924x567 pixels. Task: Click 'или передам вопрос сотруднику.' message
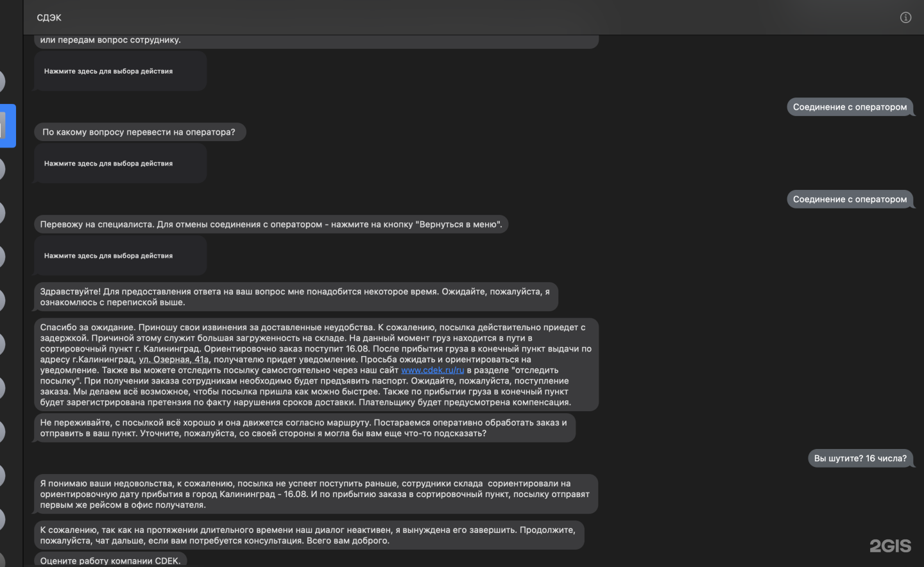point(316,40)
